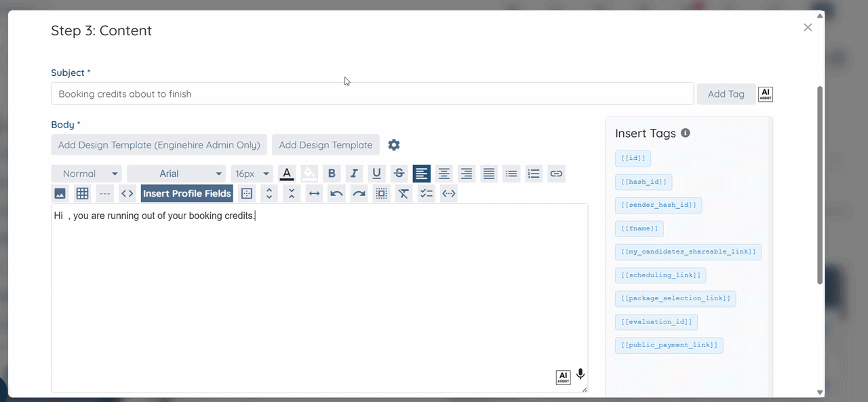Open the source code view icon

point(127,193)
